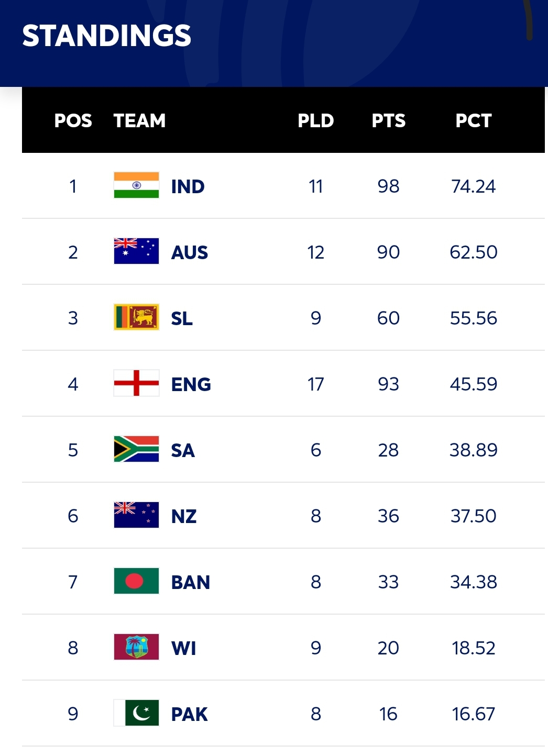The height and width of the screenshot is (756, 548).
Task: Click the Australia flag icon
Action: (136, 251)
